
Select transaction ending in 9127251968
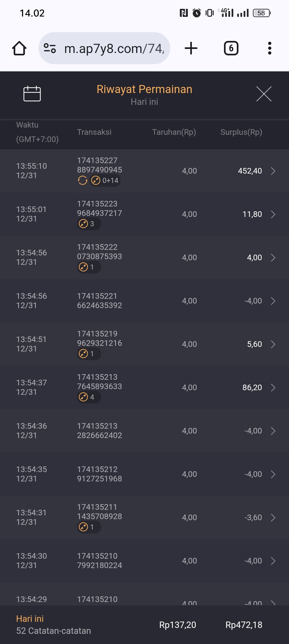(x=99, y=474)
